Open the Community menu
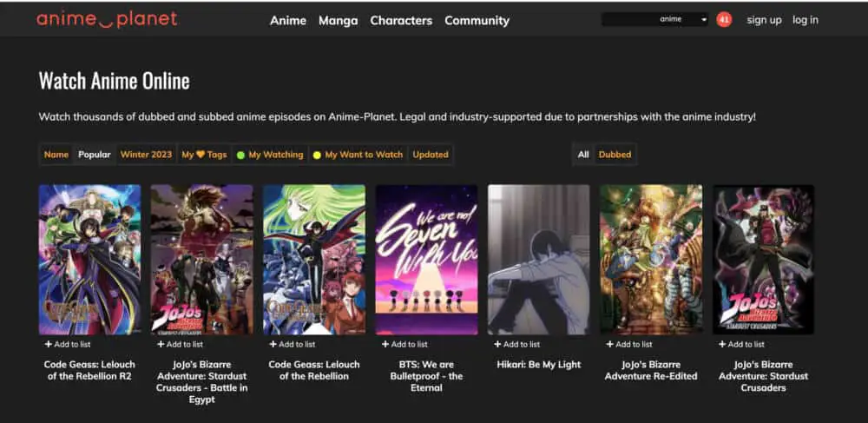This screenshot has height=423, width=868. tap(477, 21)
